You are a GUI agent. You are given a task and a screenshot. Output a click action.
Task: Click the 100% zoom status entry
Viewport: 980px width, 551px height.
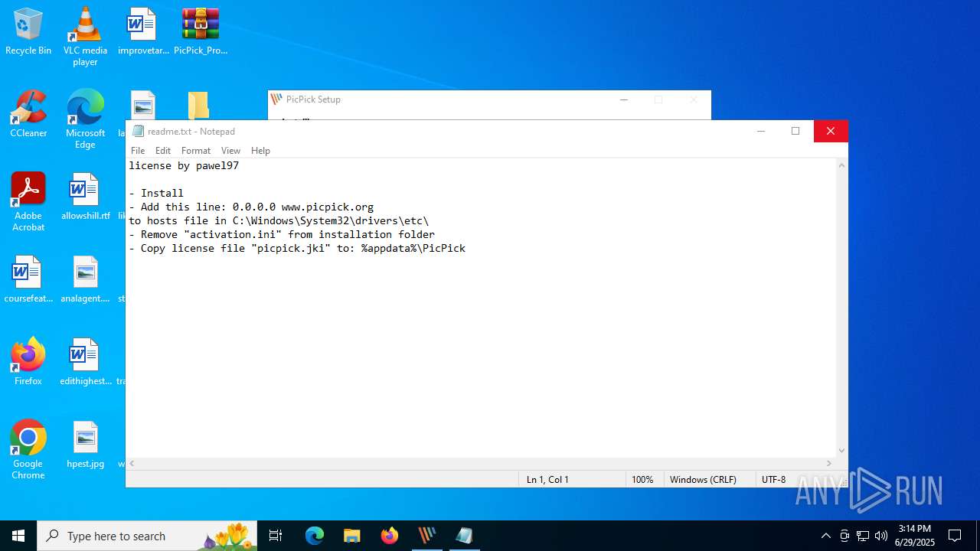[642, 479]
